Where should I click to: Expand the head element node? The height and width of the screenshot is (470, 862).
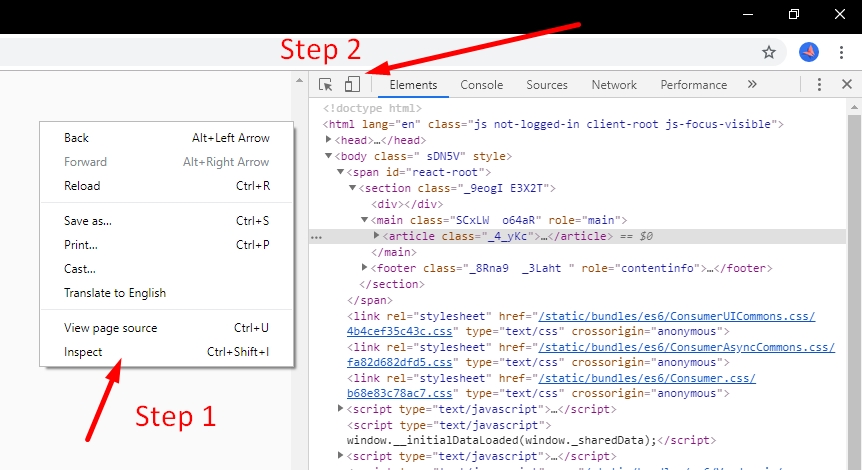pyautogui.click(x=328, y=140)
